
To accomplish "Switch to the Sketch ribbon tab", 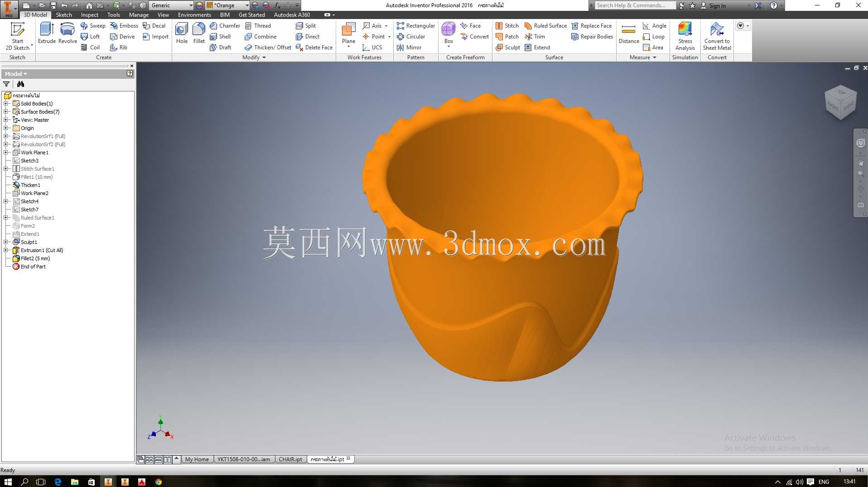I will tap(64, 15).
